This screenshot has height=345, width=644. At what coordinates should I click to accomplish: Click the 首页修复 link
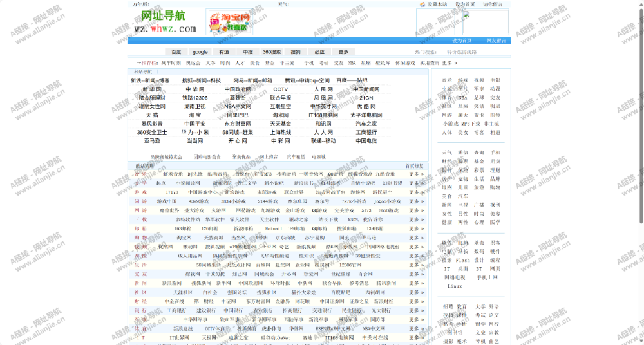pyautogui.click(x=414, y=166)
